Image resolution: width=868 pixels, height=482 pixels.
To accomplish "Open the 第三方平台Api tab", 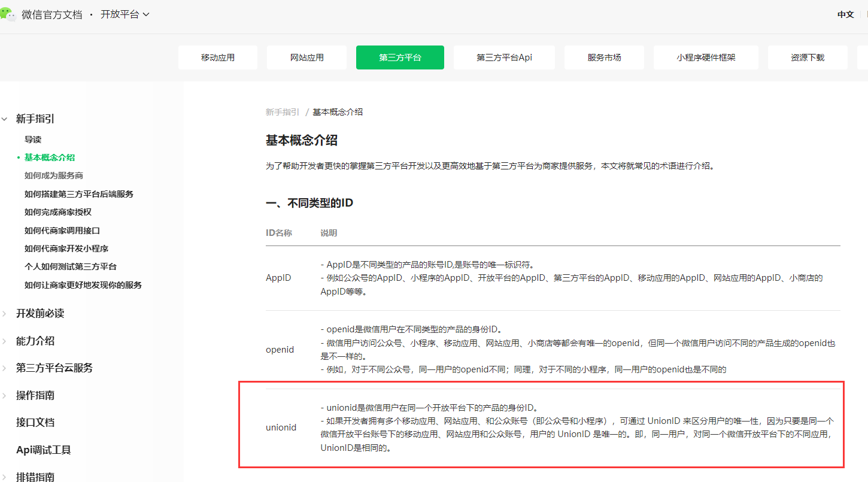I will pyautogui.click(x=504, y=57).
